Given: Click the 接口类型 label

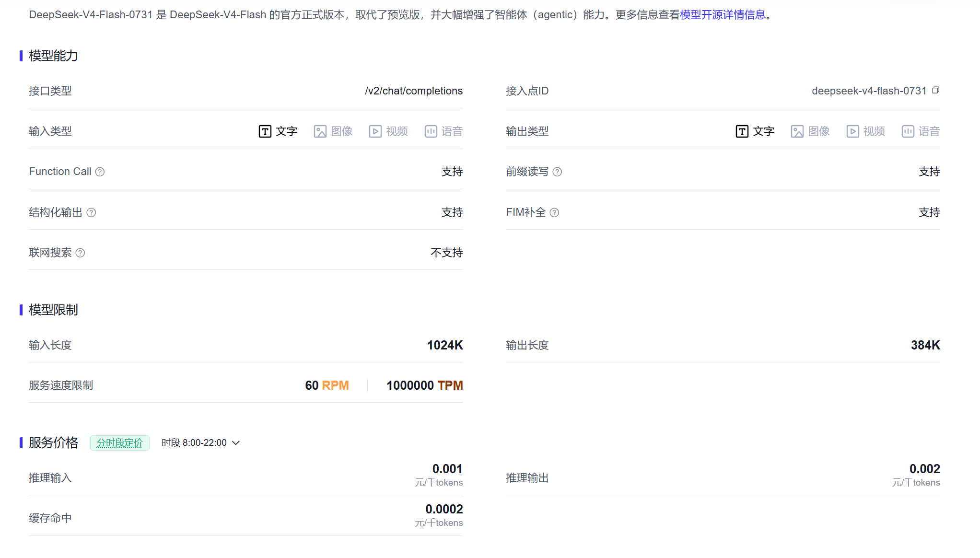Looking at the screenshot, I should coord(50,91).
